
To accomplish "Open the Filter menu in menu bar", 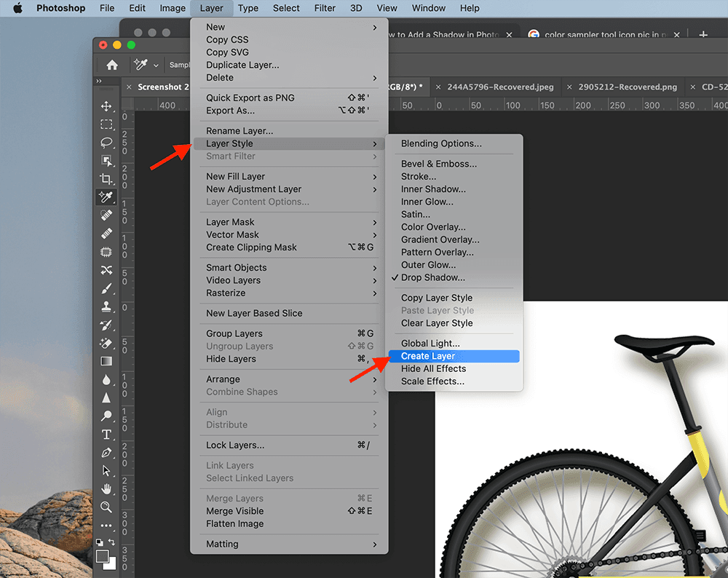I will coord(325,8).
